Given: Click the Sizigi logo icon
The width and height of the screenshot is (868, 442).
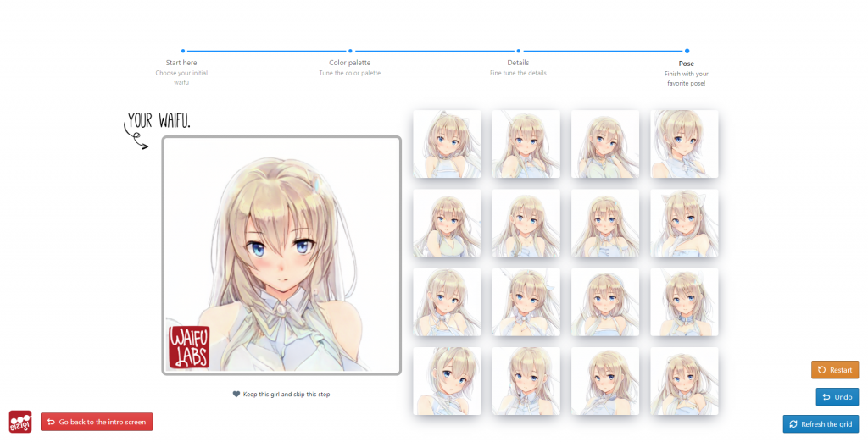Looking at the screenshot, I should [x=20, y=421].
